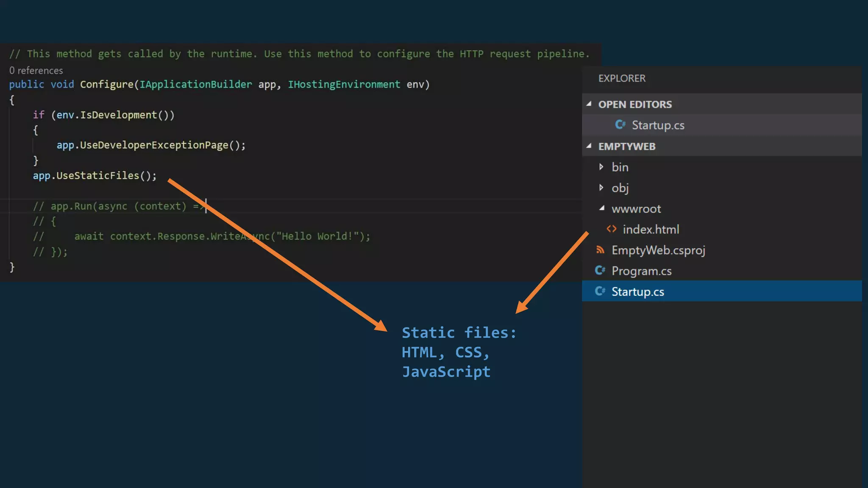Click the C# icon beside Startup.cs in Open Editors
868x488 pixels.
[x=620, y=125]
